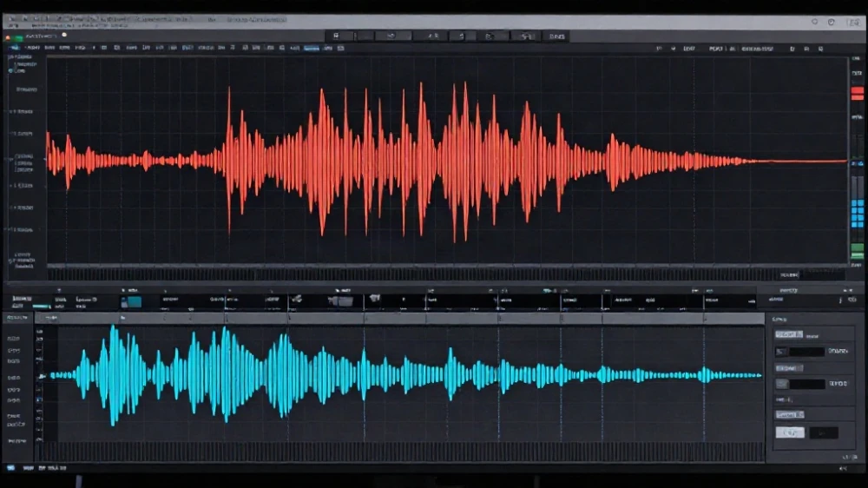Click the text-labeled last button in top center toolbar
This screenshot has width=868, height=488.
[556, 36]
